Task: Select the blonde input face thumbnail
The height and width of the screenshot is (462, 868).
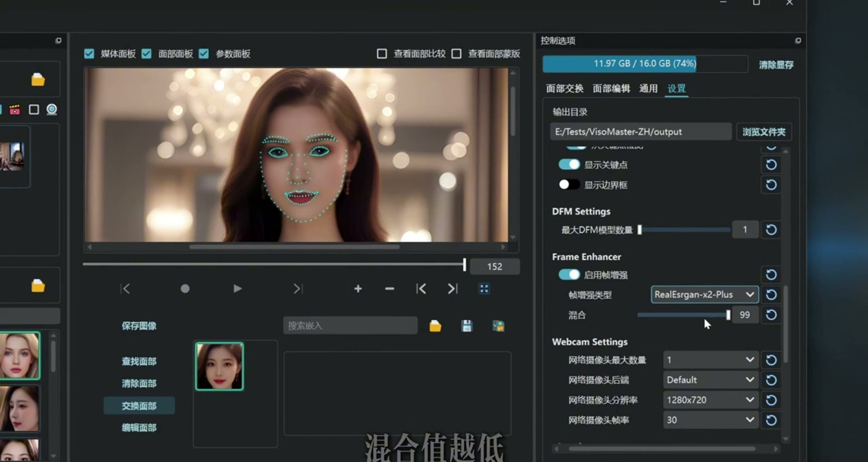Action: pos(20,355)
